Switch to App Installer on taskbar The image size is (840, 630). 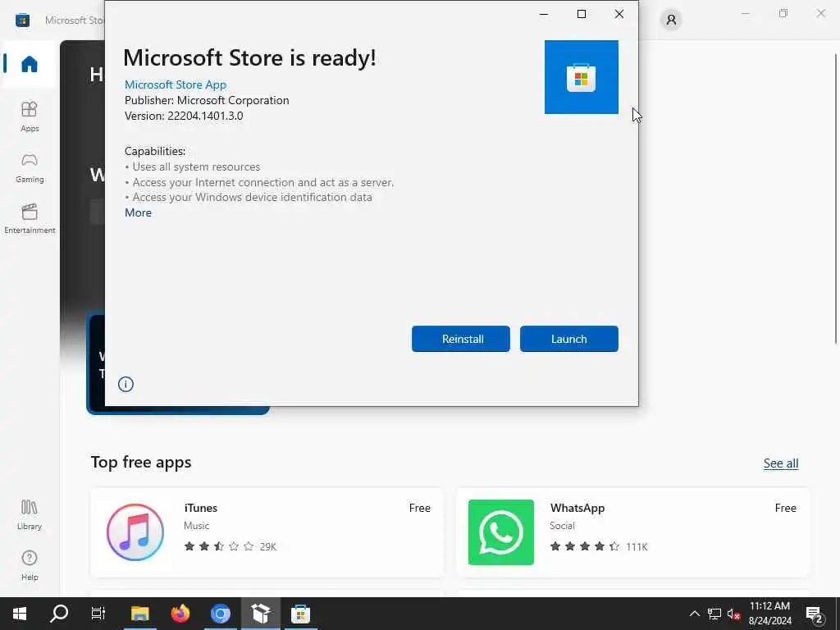(x=260, y=614)
